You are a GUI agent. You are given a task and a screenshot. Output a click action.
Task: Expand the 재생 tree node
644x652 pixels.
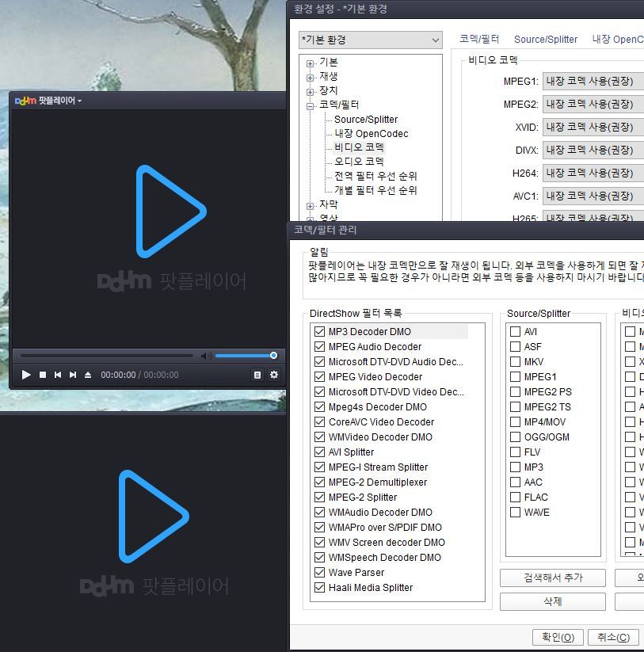pyautogui.click(x=310, y=78)
